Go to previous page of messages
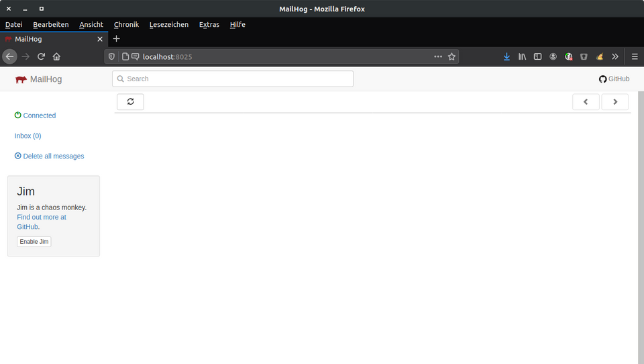 click(x=586, y=101)
